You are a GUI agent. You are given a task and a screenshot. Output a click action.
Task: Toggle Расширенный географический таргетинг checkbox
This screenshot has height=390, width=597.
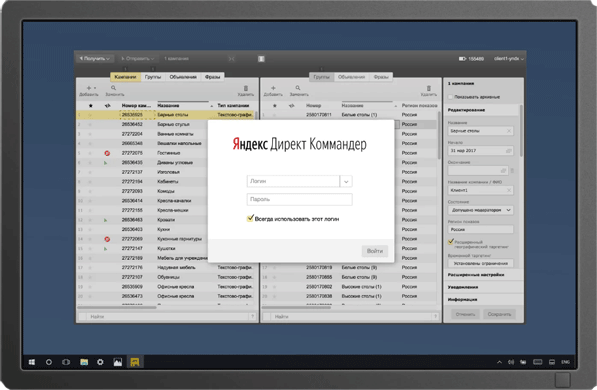click(451, 241)
